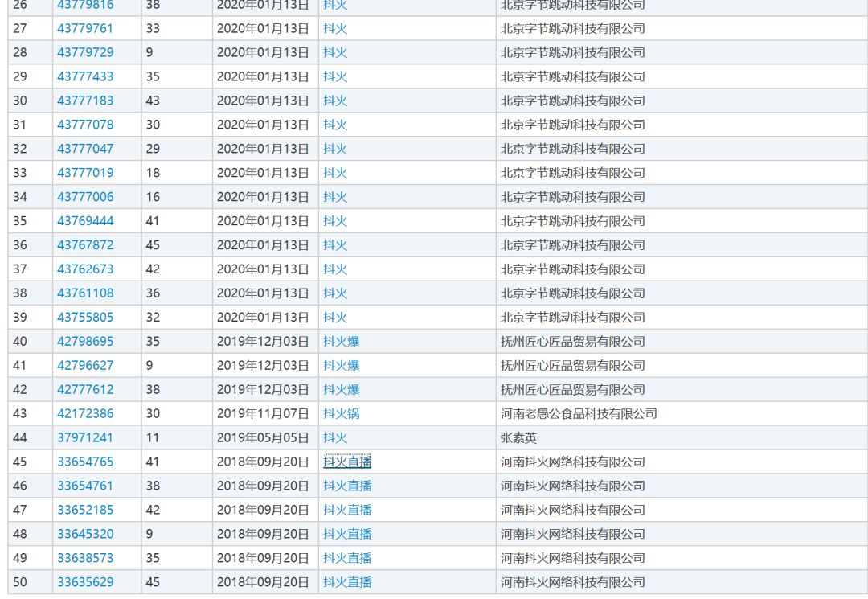Click 抖火爆 trademark name in row 41
Image resolution: width=868 pixels, height=599 pixels.
pos(342,365)
